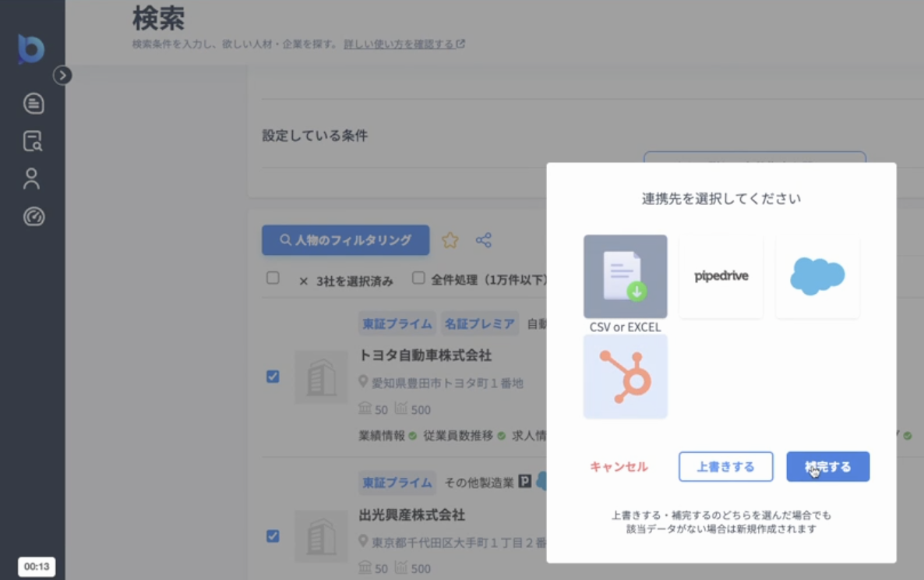Click the 人物のフィルタリング button
The image size is (924, 580).
(346, 240)
